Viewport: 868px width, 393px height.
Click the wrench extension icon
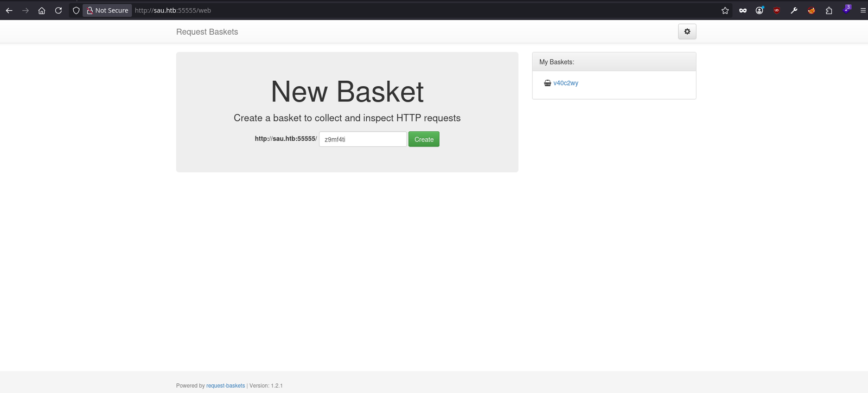(794, 10)
